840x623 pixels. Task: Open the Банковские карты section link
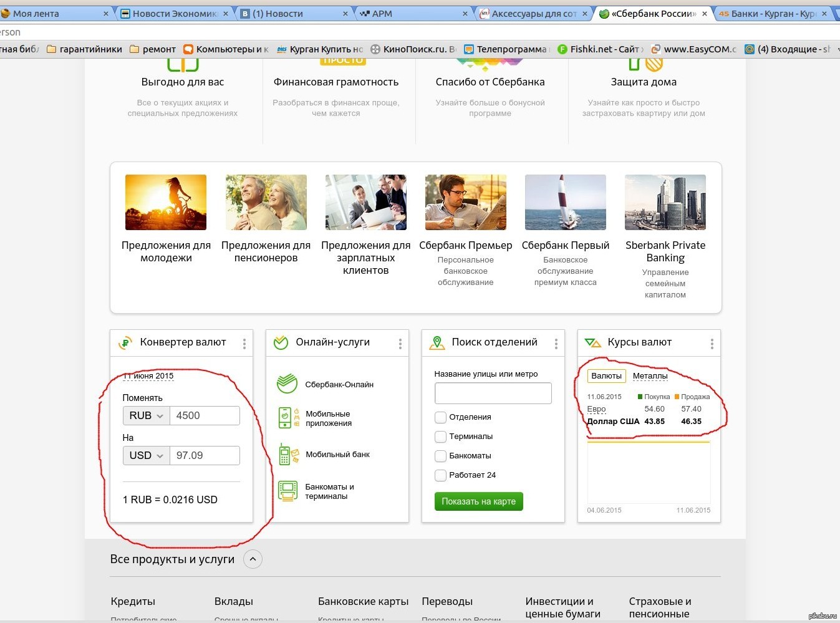pyautogui.click(x=363, y=602)
